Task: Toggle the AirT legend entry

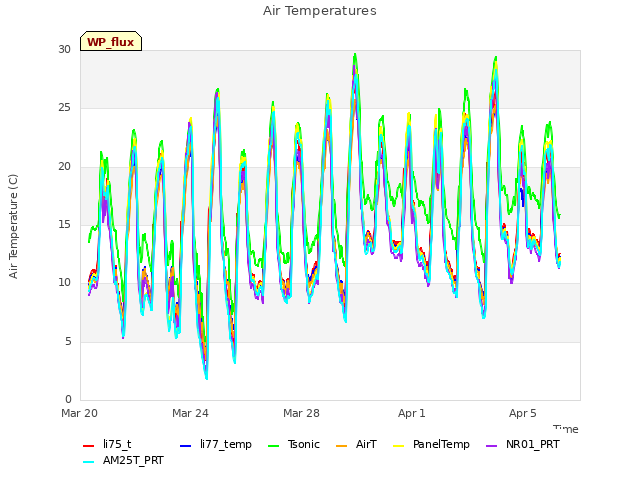Action: (356, 444)
